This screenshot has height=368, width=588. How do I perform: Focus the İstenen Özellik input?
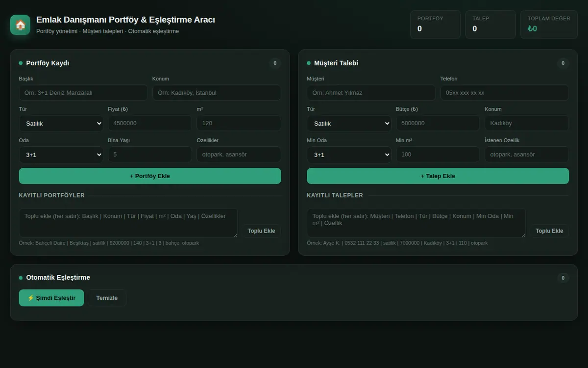527,155
